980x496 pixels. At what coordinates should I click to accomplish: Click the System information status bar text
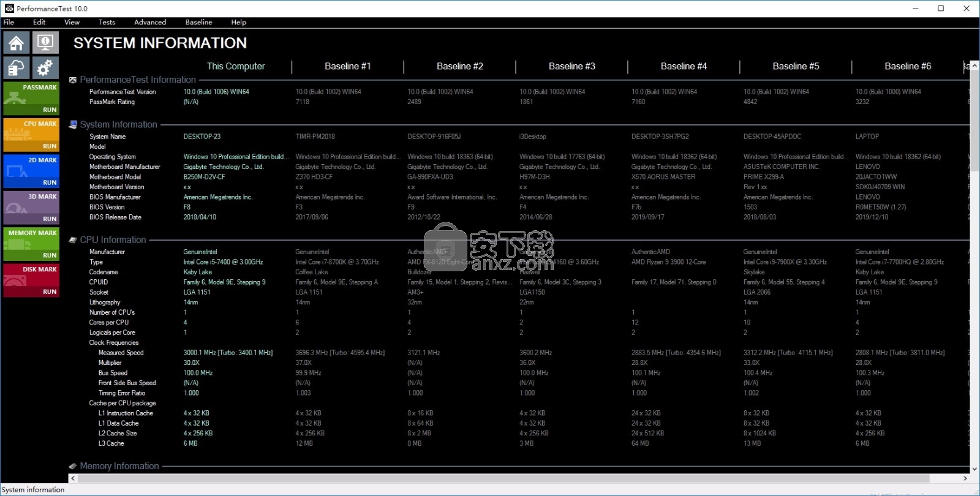click(x=33, y=490)
